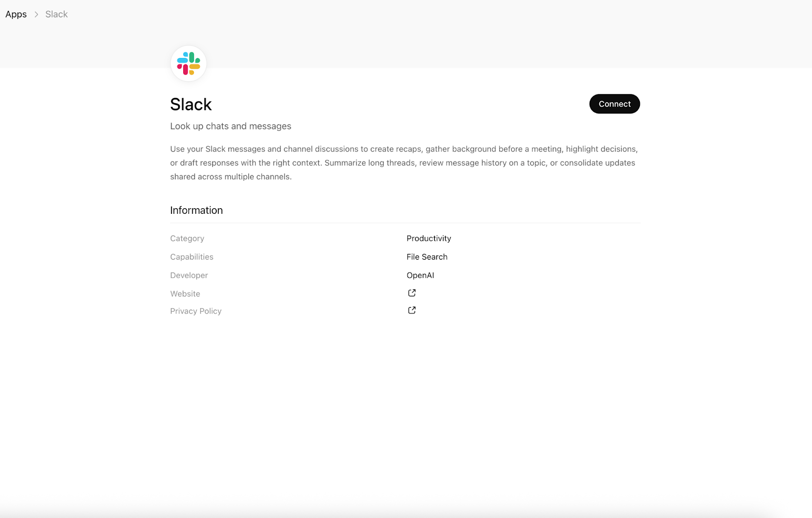Select the Productivity category value
The image size is (812, 518).
click(x=428, y=238)
